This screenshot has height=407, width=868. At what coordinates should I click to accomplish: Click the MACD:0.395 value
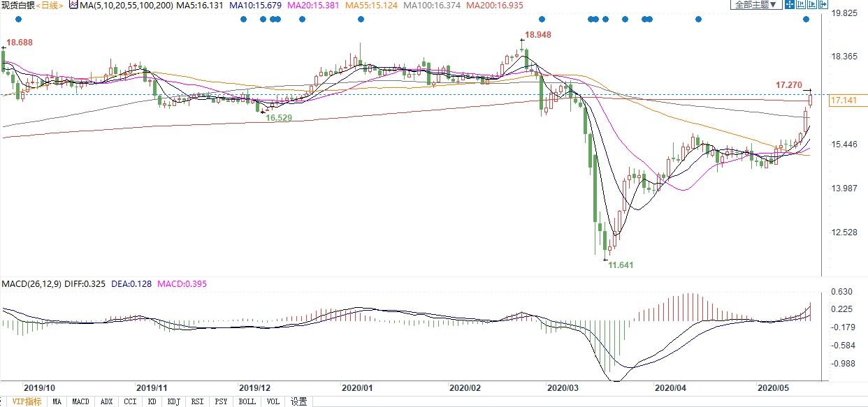pyautogui.click(x=181, y=284)
